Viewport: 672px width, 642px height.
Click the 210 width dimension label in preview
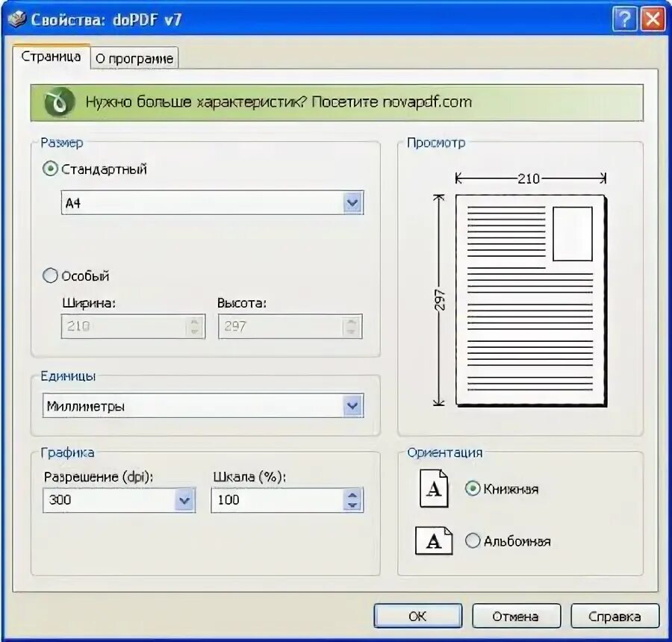(529, 178)
